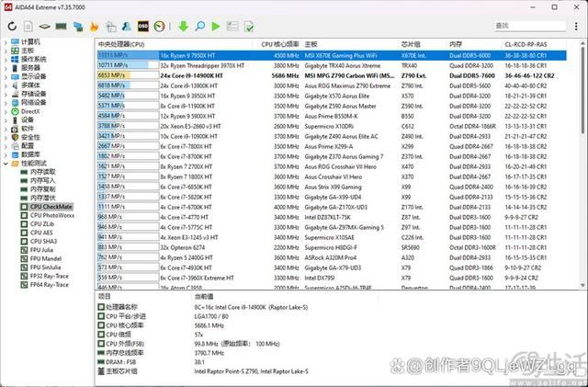Sort by CPU 核心频率 column header
This screenshot has width=588, height=387.
tap(279, 44)
